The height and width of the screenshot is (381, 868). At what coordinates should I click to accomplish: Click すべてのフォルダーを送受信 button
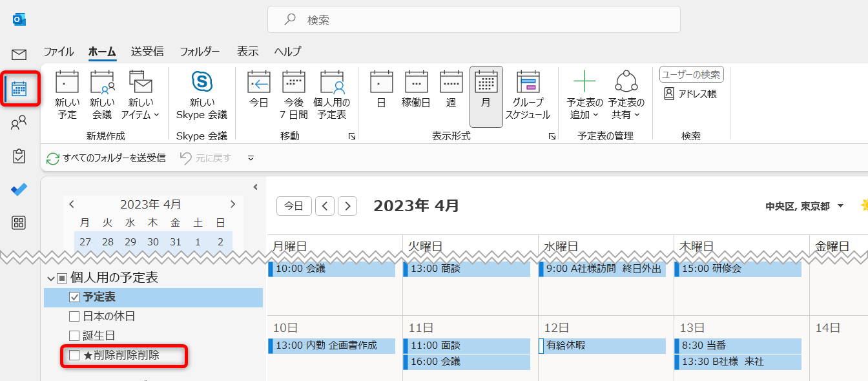(107, 158)
